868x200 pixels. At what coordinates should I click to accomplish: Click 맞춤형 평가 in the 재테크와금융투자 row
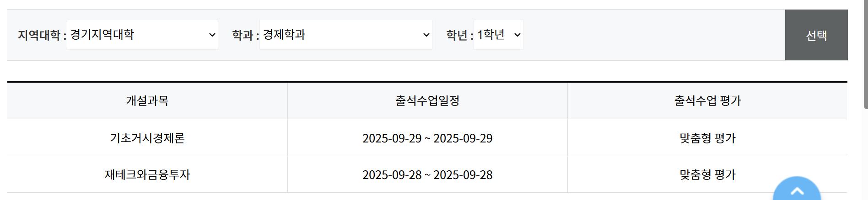tap(707, 174)
